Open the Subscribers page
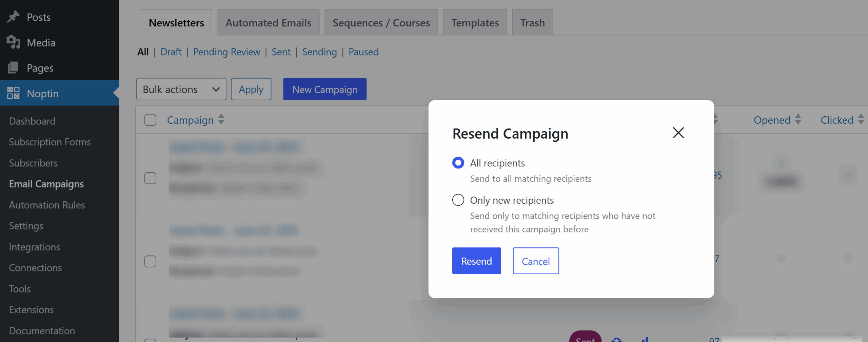The width and height of the screenshot is (868, 342). click(x=33, y=163)
